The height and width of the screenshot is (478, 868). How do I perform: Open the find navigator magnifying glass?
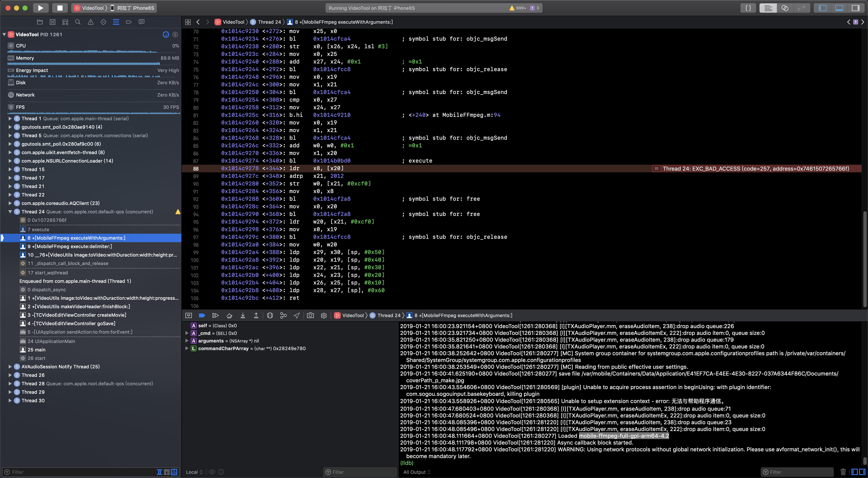[78, 22]
